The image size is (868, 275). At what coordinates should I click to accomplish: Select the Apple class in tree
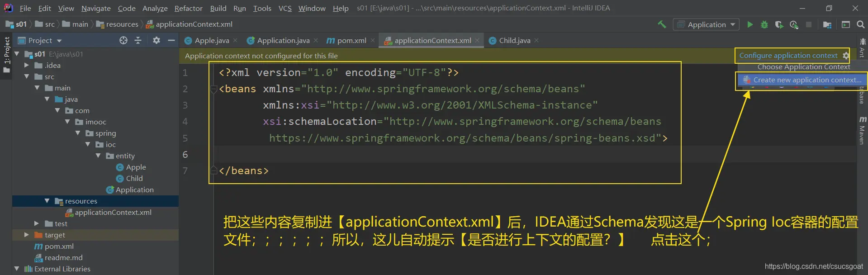pyautogui.click(x=131, y=167)
